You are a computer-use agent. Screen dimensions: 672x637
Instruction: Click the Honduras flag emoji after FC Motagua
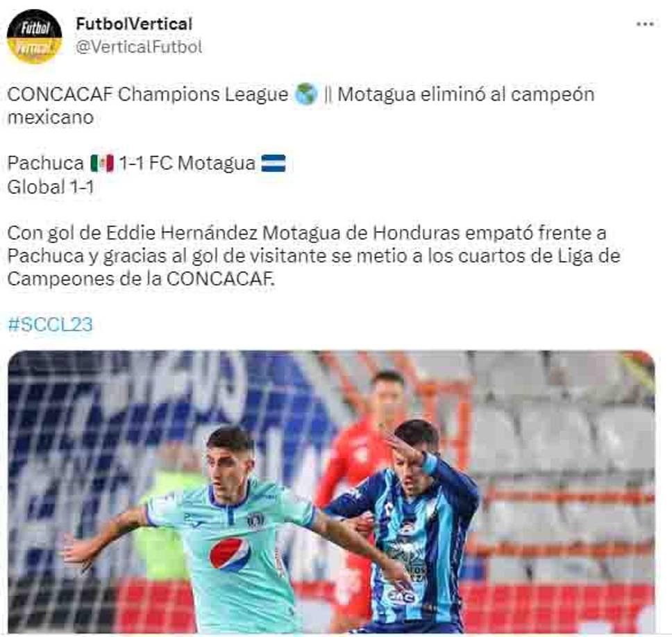tap(274, 163)
